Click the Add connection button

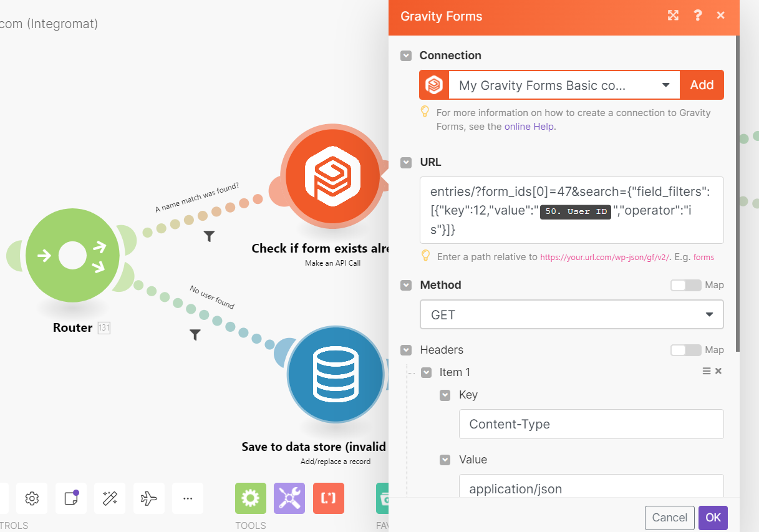(702, 85)
